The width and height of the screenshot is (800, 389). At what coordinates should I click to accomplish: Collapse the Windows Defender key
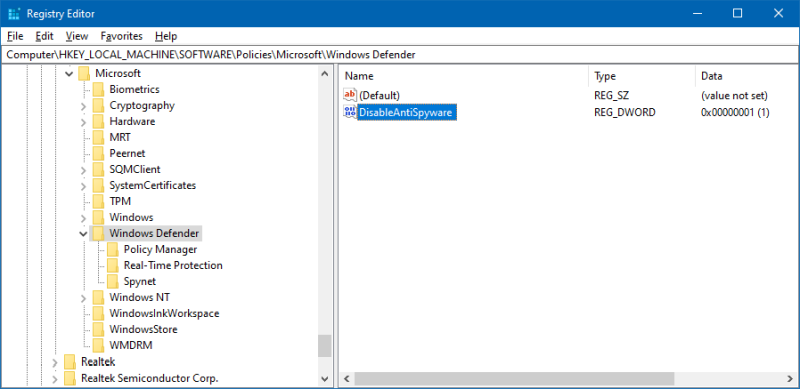point(84,234)
